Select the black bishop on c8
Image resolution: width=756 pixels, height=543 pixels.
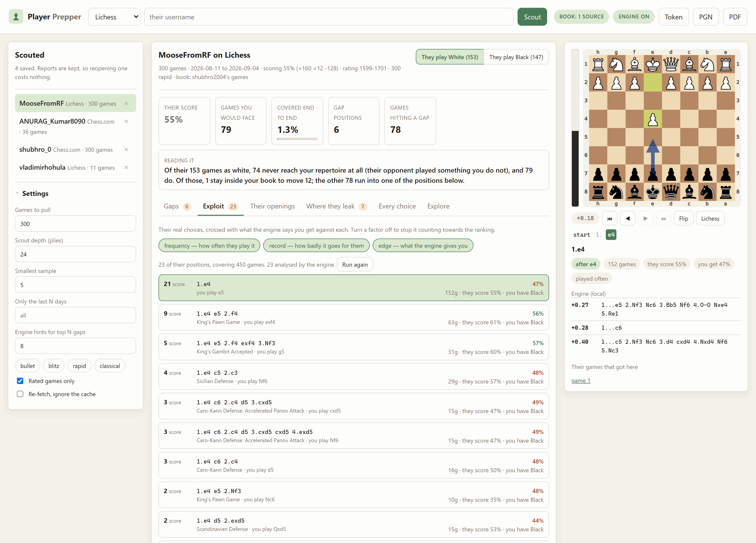click(x=689, y=192)
